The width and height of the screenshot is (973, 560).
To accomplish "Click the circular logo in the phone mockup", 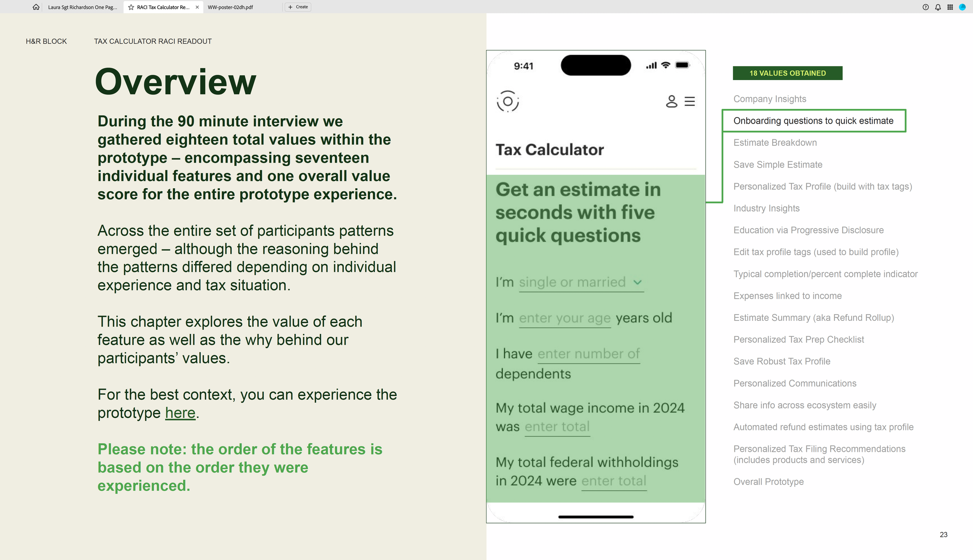I will coord(508,101).
